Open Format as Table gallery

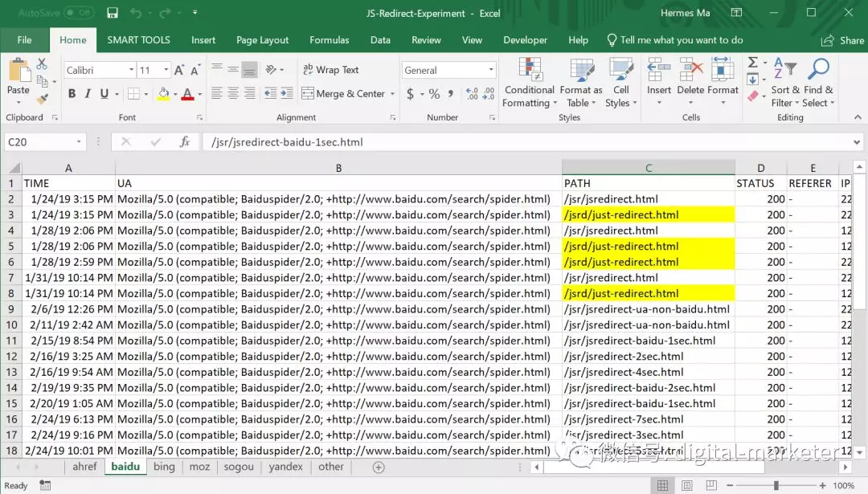(x=581, y=83)
